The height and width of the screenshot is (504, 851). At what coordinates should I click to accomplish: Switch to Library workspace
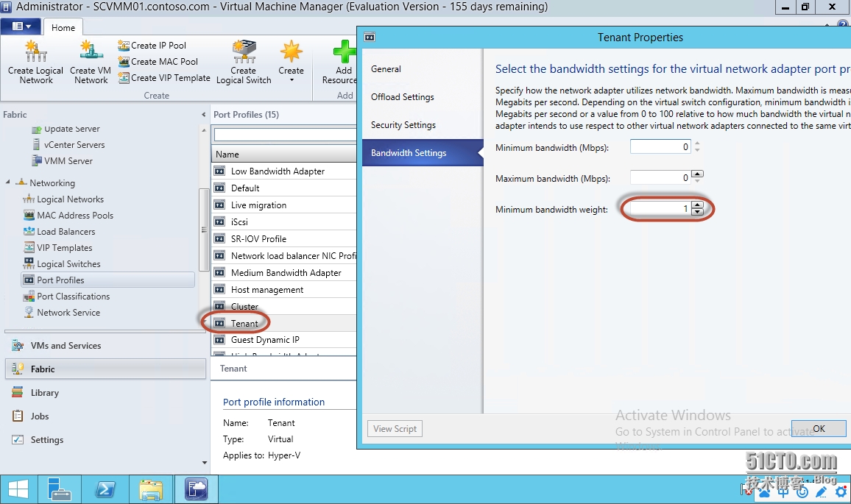point(105,393)
